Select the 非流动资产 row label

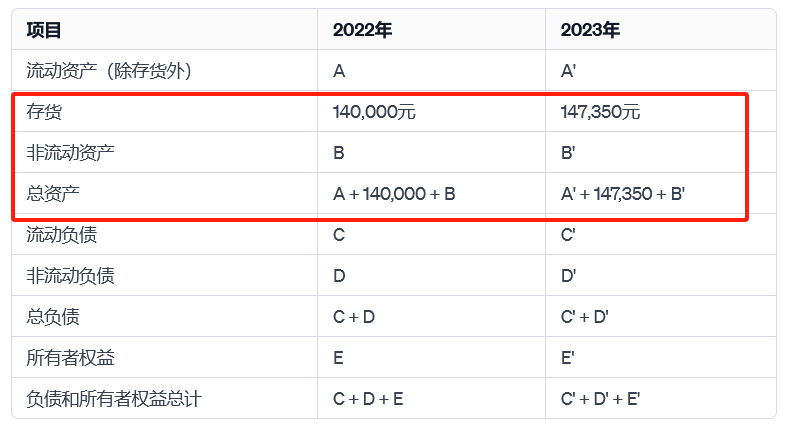[x=71, y=153]
